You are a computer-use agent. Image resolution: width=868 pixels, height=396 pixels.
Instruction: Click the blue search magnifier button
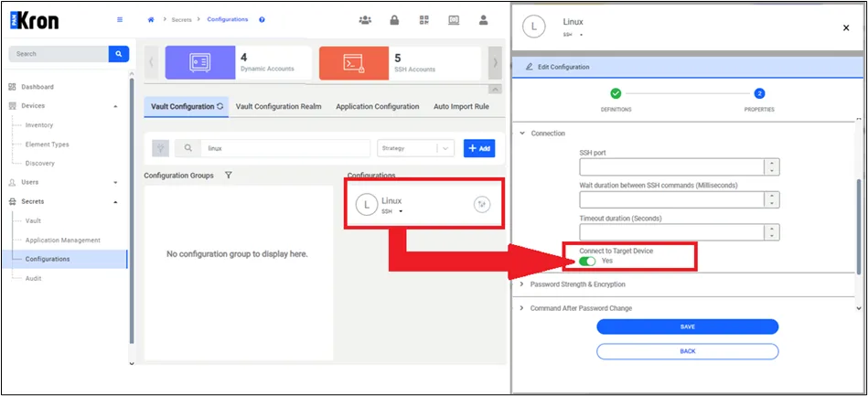[x=119, y=54]
